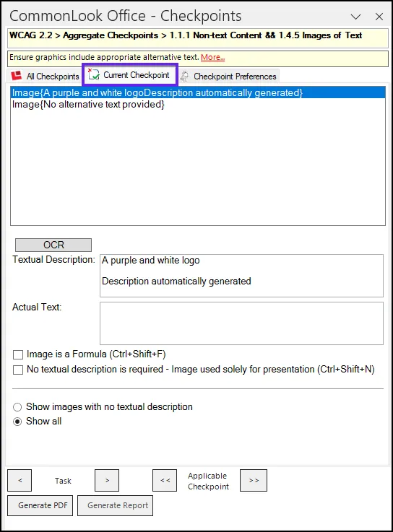
Task: Go to the next Task
Action: coord(107,481)
